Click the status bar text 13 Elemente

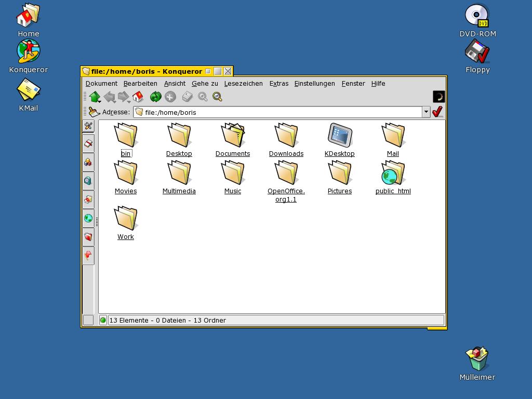(x=129, y=320)
